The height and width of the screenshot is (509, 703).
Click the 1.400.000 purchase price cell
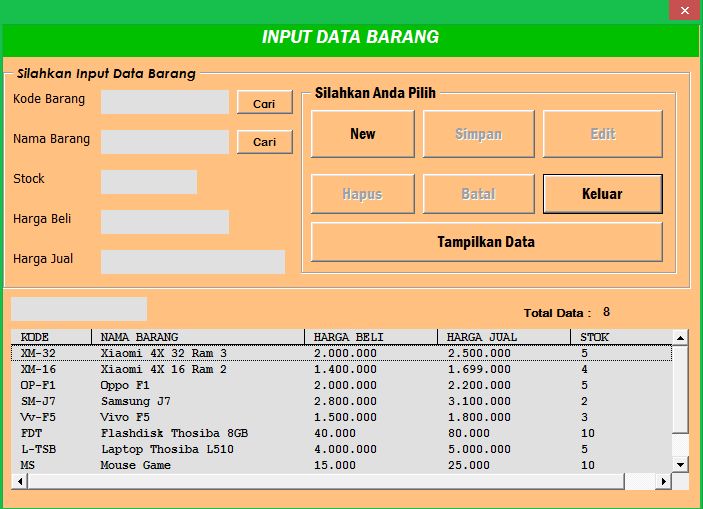click(345, 369)
